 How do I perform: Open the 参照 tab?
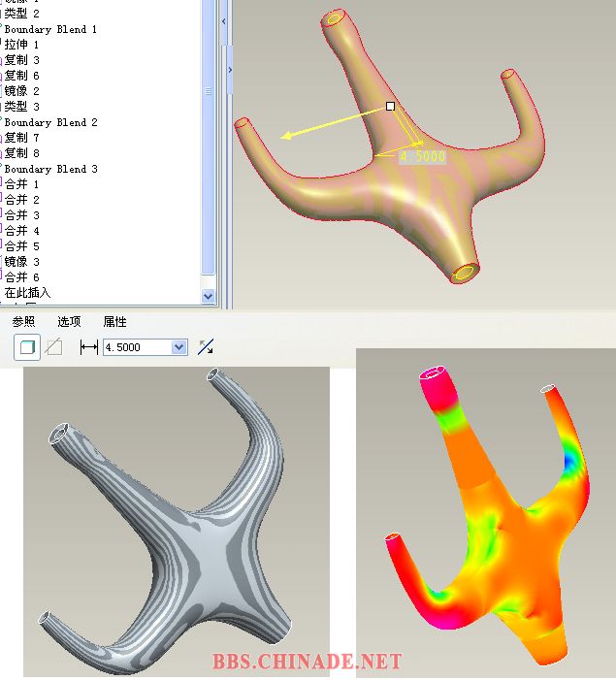click(x=23, y=321)
